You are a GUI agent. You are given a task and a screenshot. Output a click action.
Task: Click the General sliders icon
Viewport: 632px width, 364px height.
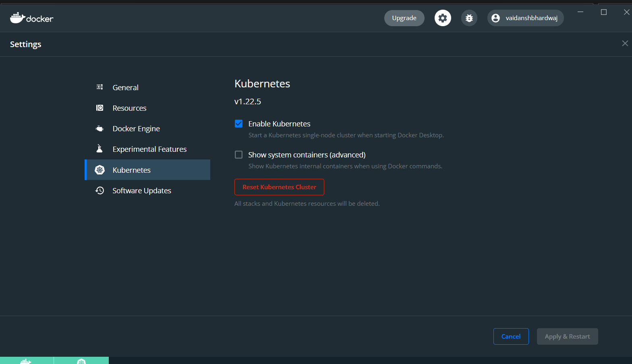[x=100, y=87]
